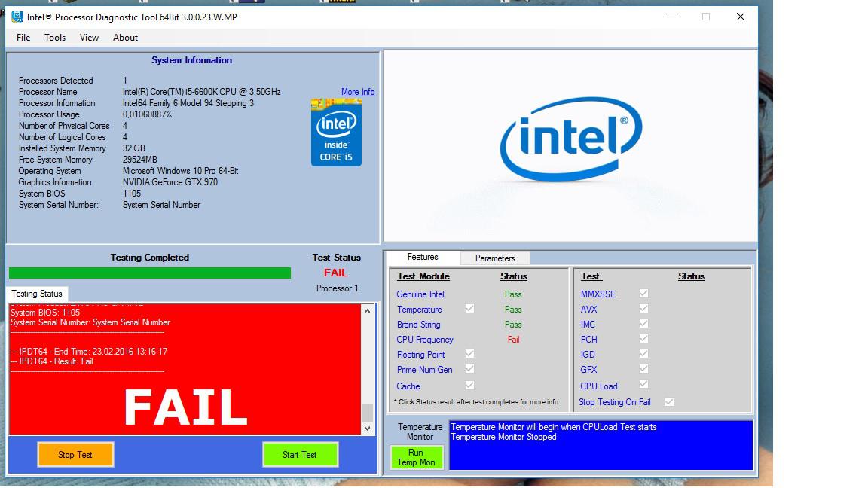Open the About menu
The width and height of the screenshot is (868, 488).
[x=125, y=38]
